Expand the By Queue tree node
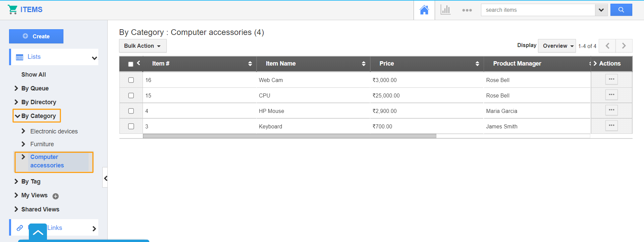644x242 pixels. pos(16,88)
